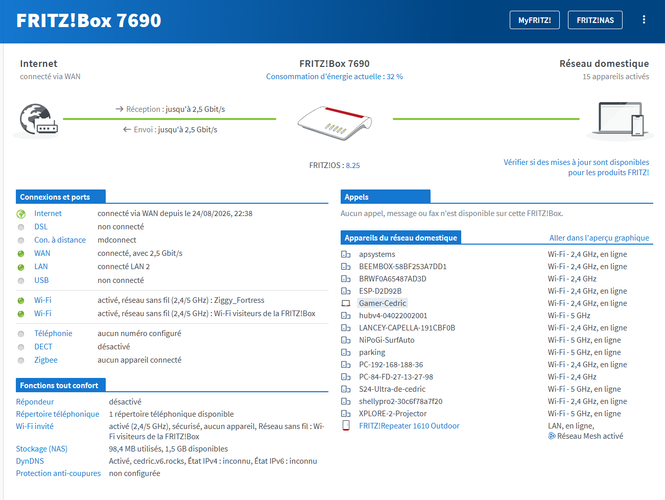Open the USB connection link

click(42, 280)
